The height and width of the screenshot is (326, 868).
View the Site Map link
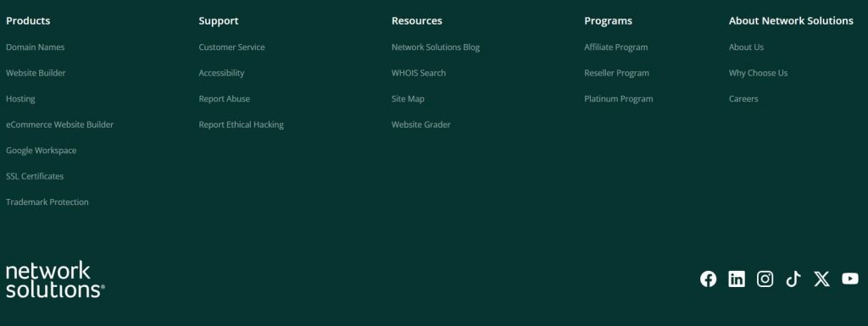coord(408,99)
